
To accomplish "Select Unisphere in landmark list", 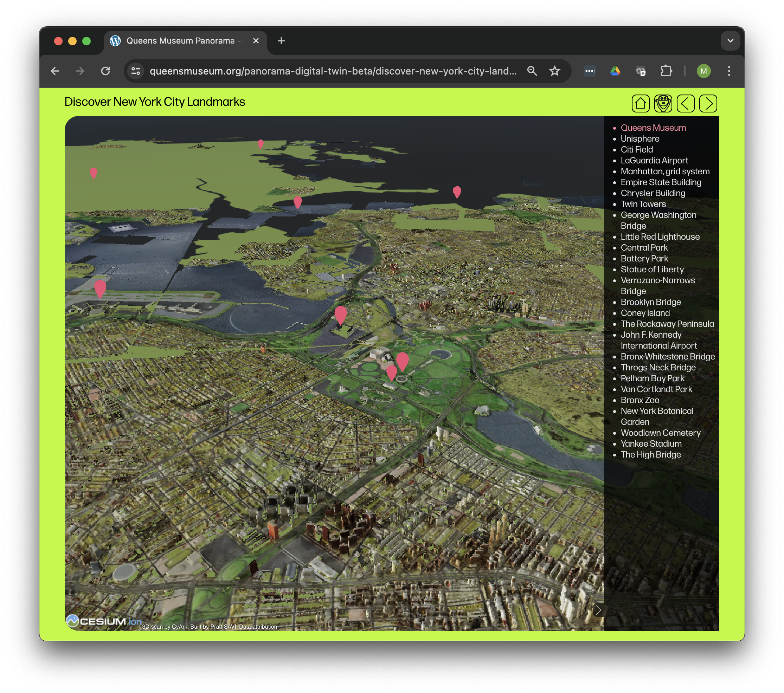I will tap(640, 139).
